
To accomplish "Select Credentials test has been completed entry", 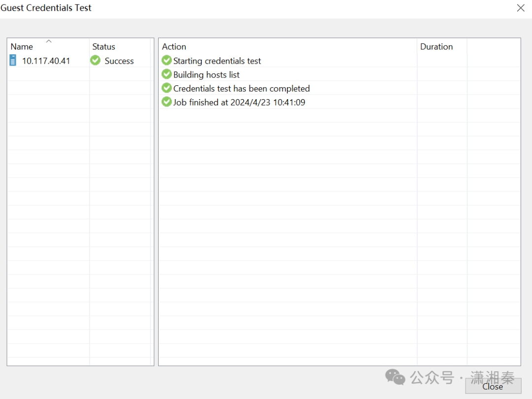I will [x=241, y=89].
